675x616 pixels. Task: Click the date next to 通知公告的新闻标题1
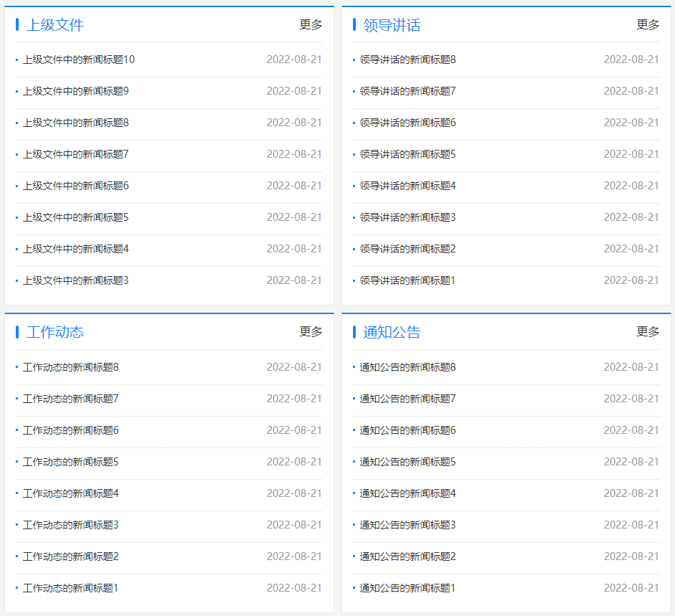coord(632,588)
